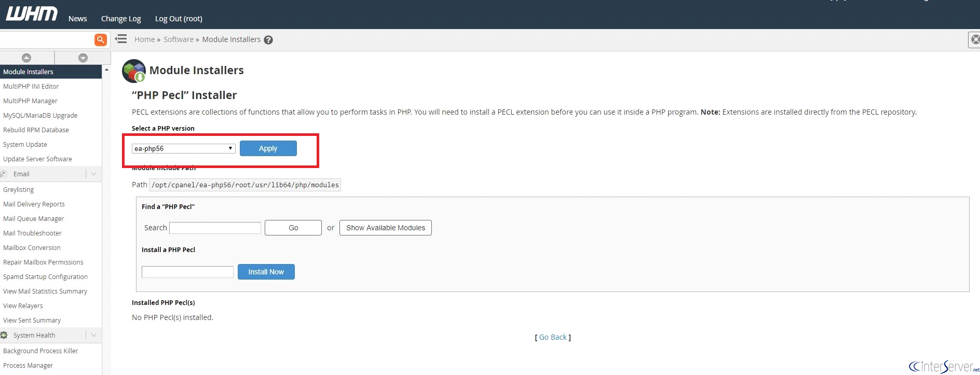Click the WHM logo
The image size is (980, 375).
(32, 14)
